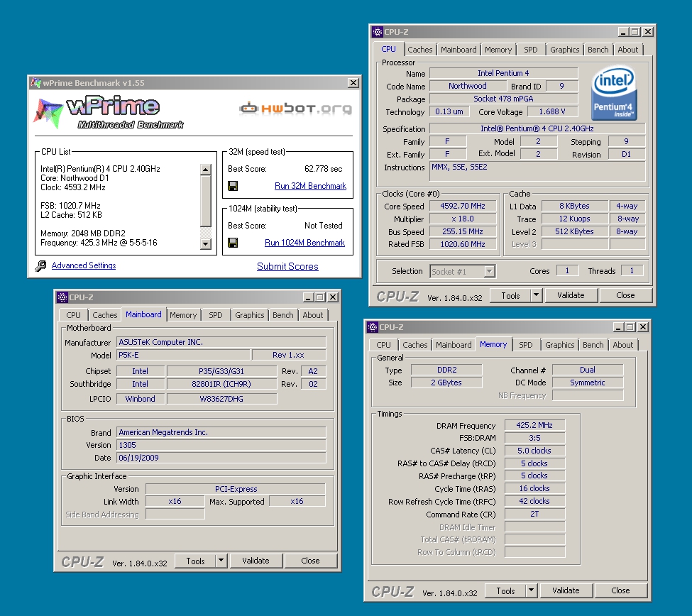Click the Close button in the Mainboard window
The height and width of the screenshot is (616, 692).
pos(310,561)
